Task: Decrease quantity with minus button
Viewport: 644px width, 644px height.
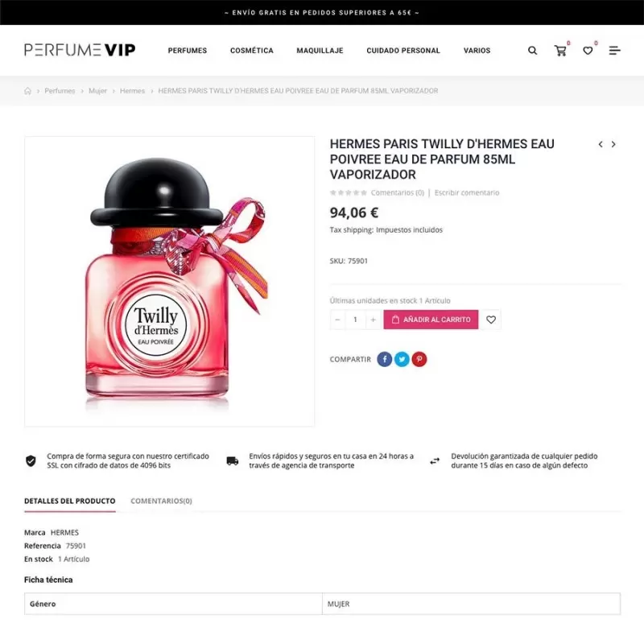Action: click(337, 320)
